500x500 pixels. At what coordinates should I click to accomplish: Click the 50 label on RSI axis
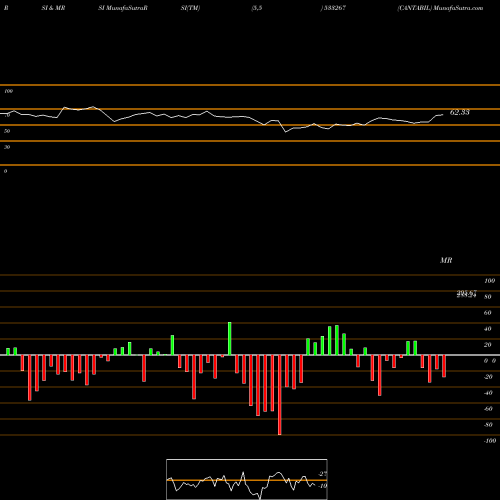[7, 131]
